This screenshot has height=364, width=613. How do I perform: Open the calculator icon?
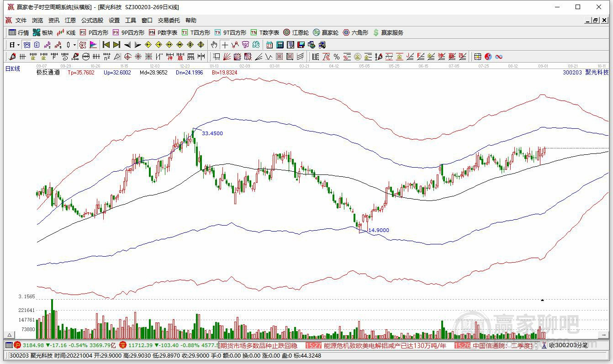280,45
